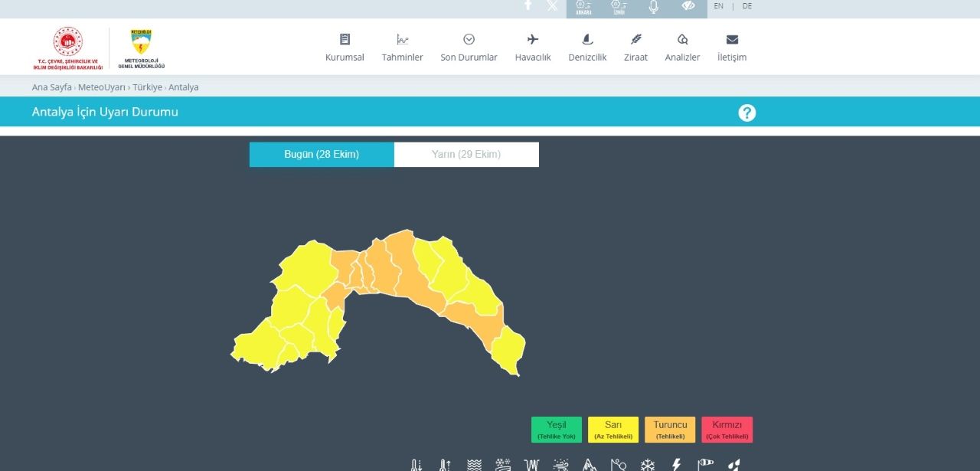Click the Kırmızı (Çok Tehlikeli) legend swatch

click(x=727, y=430)
